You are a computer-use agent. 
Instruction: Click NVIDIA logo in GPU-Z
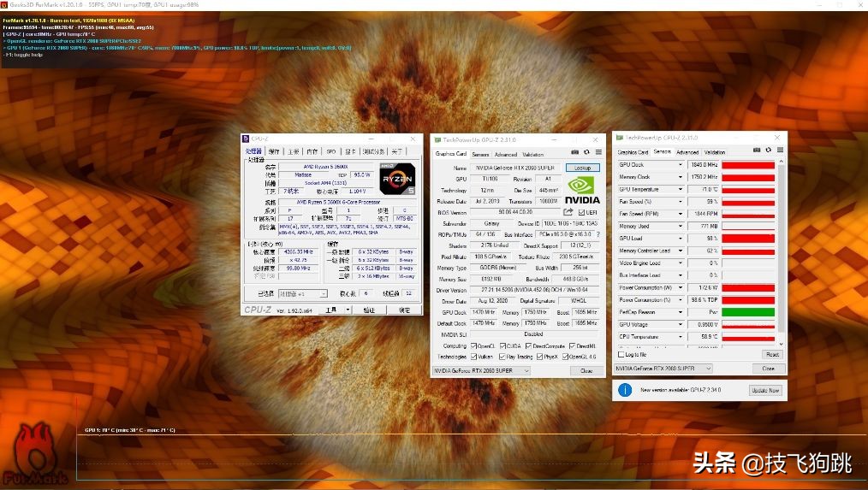(x=582, y=190)
